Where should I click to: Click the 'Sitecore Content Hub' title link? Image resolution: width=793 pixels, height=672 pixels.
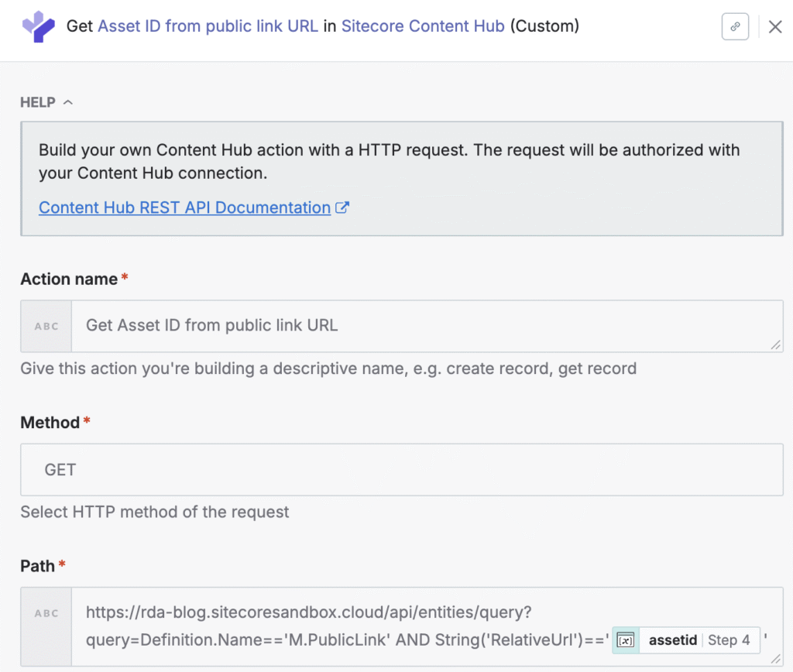(x=423, y=26)
